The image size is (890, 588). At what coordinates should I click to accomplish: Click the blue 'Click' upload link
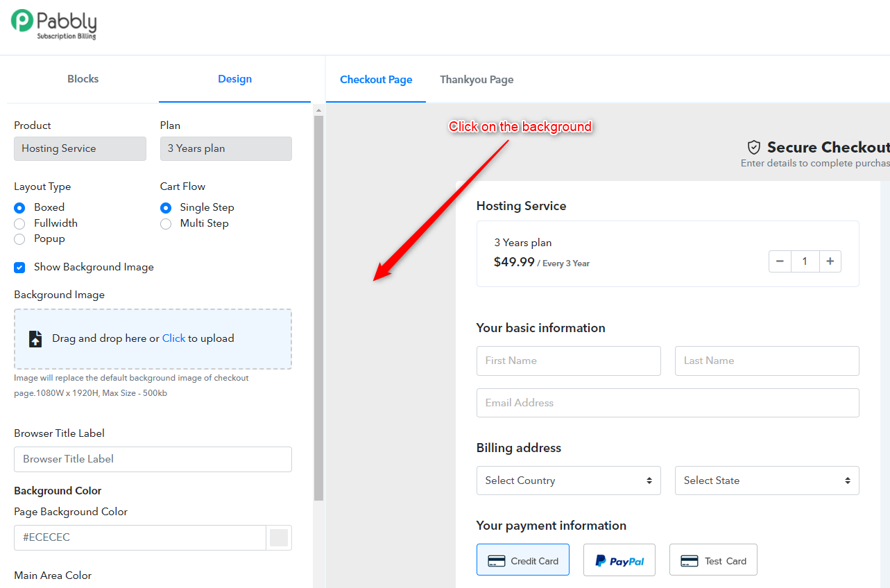click(x=173, y=338)
